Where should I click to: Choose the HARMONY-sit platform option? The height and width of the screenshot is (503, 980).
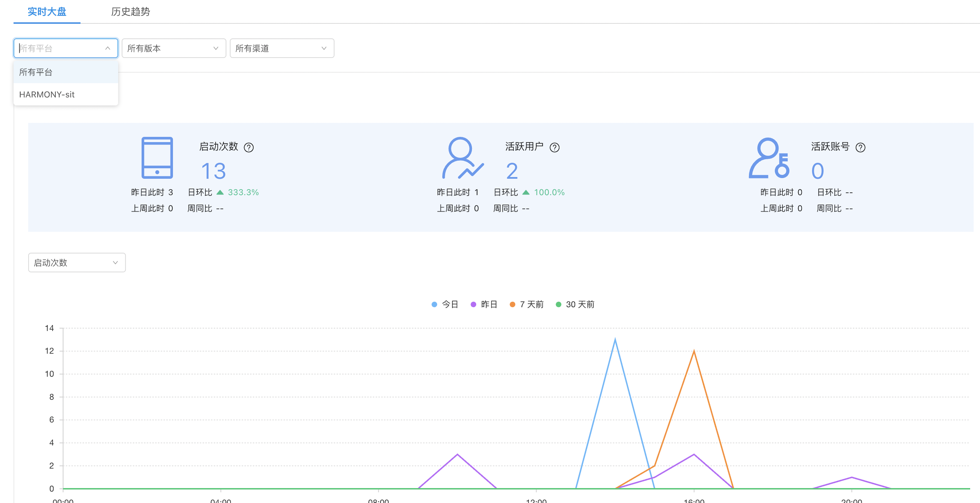66,94
